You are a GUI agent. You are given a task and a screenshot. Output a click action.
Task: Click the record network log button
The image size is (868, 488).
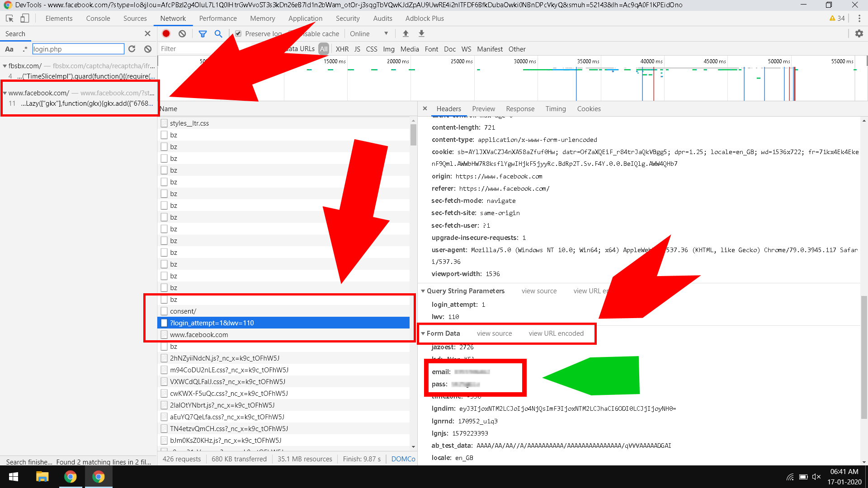[166, 33]
